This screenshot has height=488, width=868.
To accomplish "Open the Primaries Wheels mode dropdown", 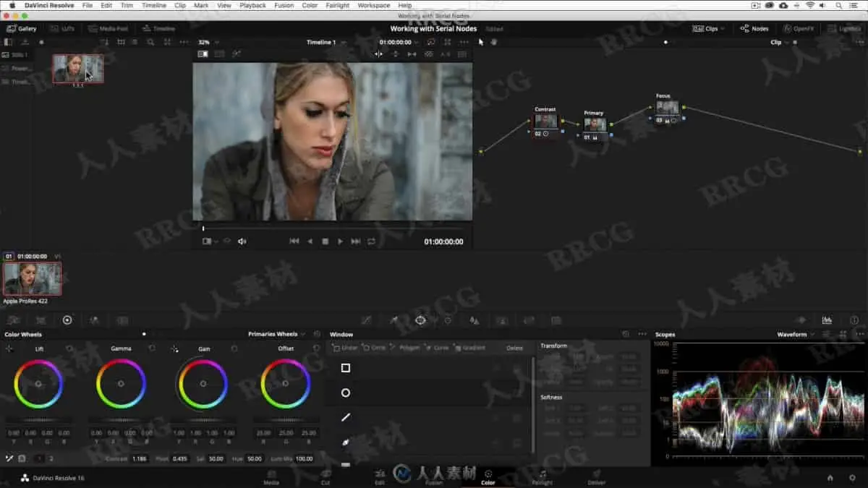I will tap(276, 334).
